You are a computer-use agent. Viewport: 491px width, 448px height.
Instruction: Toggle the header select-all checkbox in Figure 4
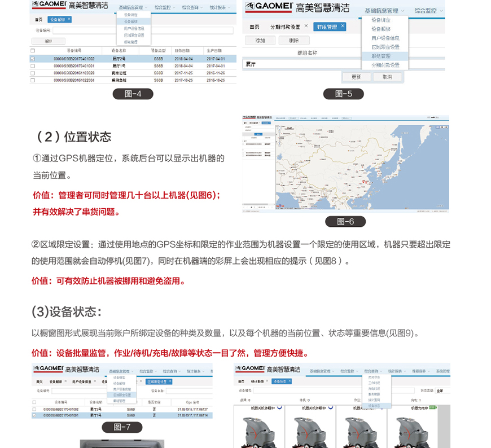33,50
